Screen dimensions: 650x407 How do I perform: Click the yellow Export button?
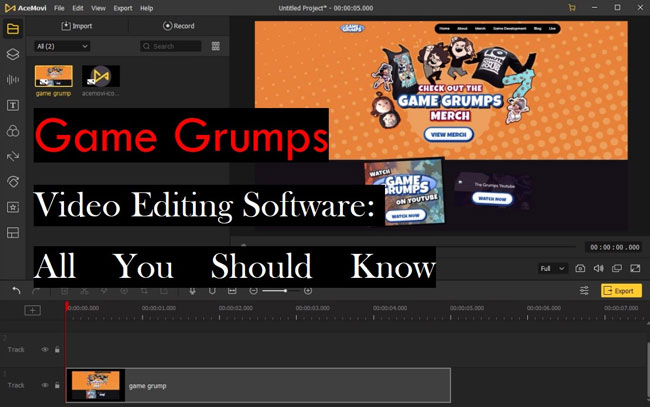point(621,291)
